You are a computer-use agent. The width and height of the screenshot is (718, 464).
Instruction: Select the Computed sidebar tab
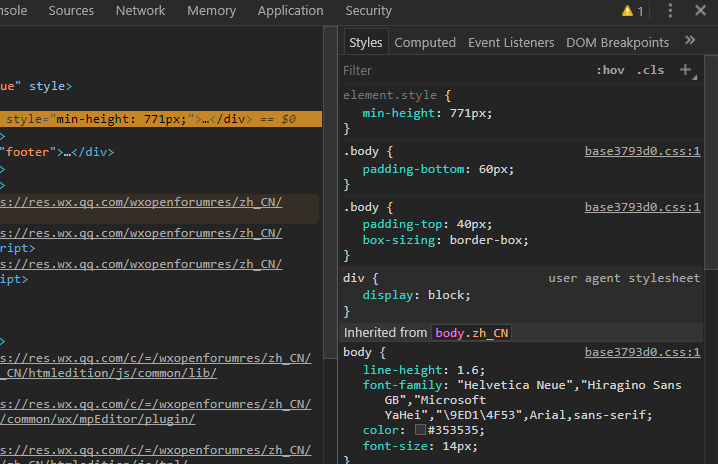coord(425,43)
